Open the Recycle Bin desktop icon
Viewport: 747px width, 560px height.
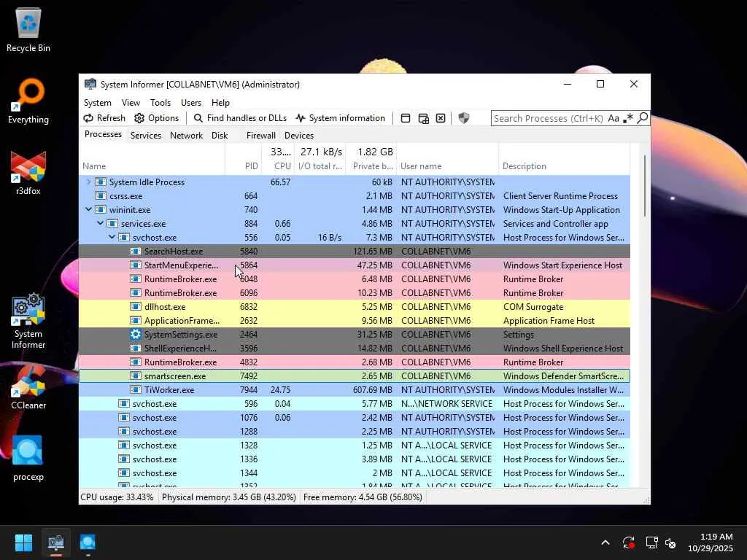click(x=28, y=31)
